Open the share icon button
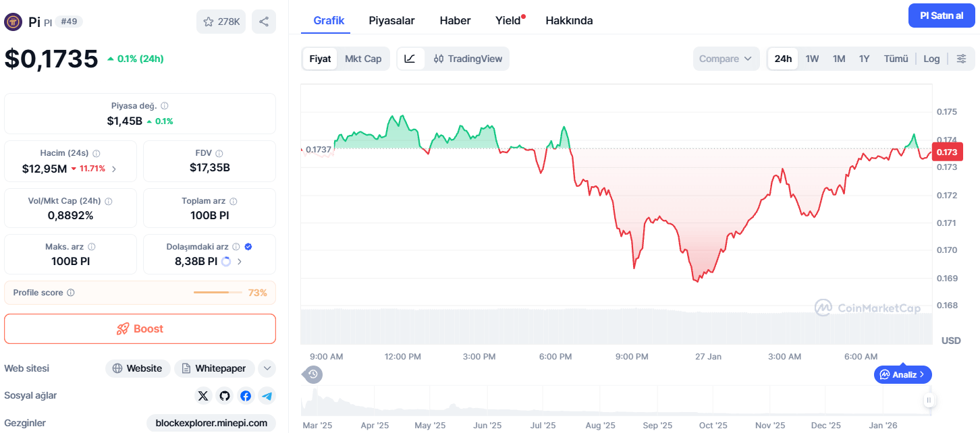The width and height of the screenshot is (980, 433). pyautogui.click(x=264, y=22)
